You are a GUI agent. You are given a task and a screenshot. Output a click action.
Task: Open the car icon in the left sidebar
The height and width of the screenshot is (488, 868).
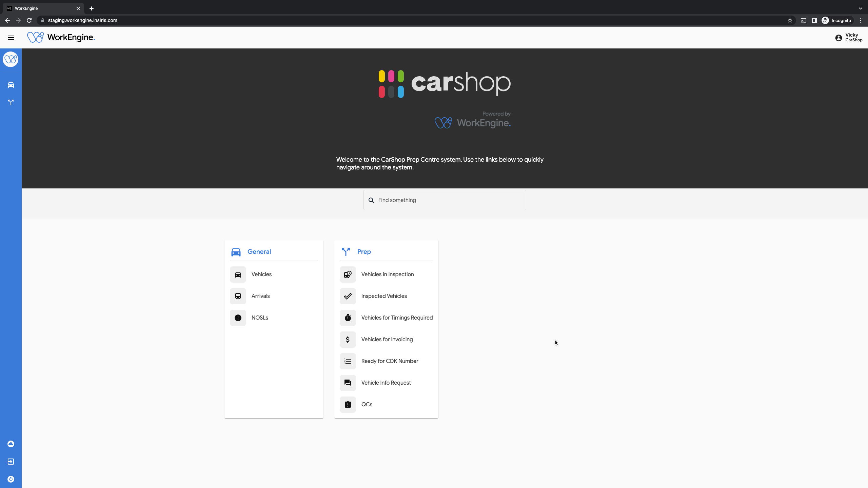[11, 85]
